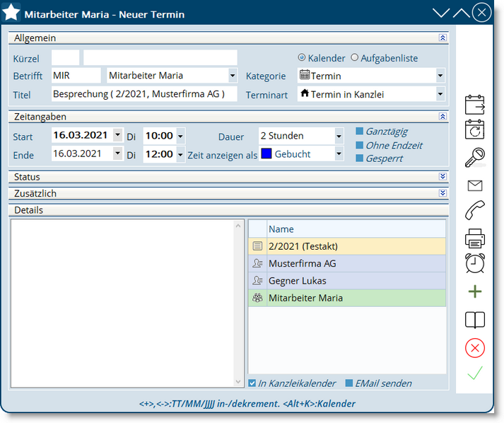Click the wide Kürzel description field
The height and width of the screenshot is (423, 504).
click(160, 57)
